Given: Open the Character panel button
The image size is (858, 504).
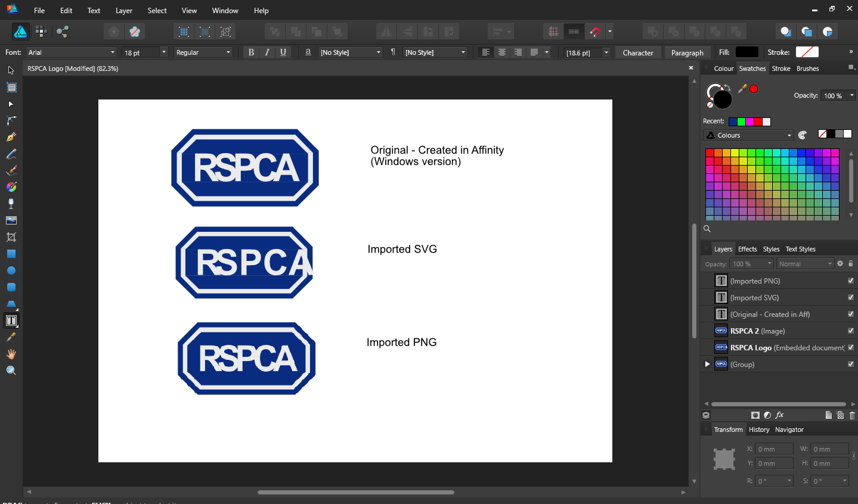Looking at the screenshot, I should point(638,52).
